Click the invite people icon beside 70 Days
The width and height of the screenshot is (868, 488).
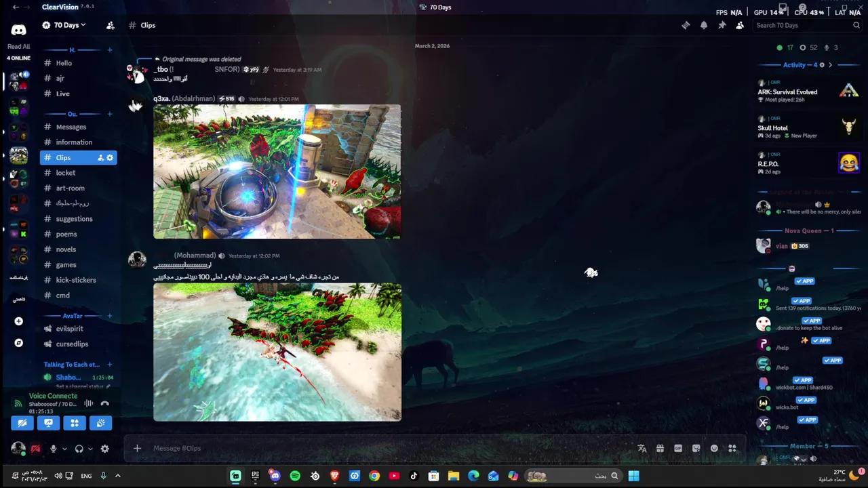point(110,25)
